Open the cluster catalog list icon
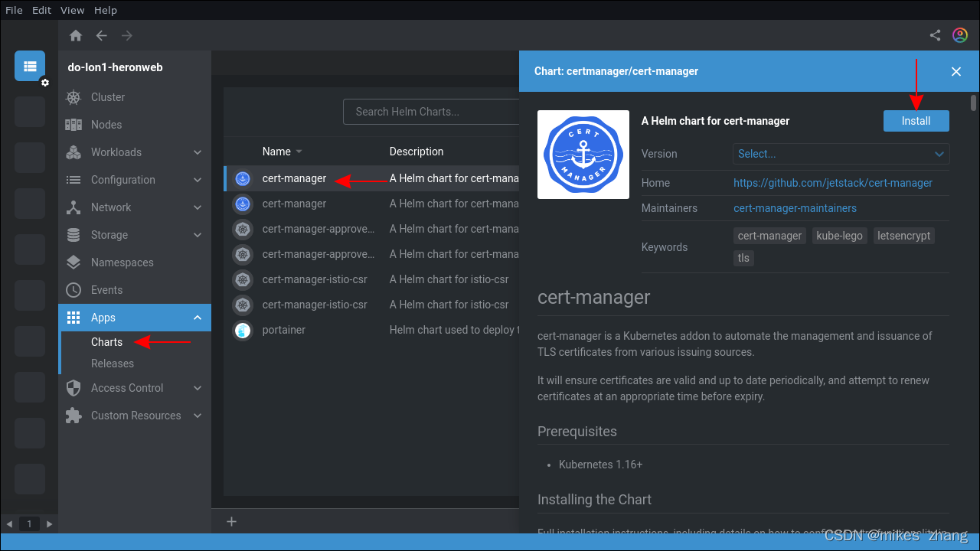Viewport: 980px width, 551px height. click(30, 66)
